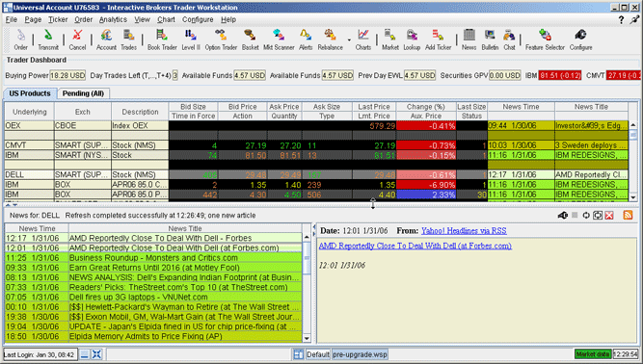Open the Analytics menu
Viewport: 643px width, 364px height.
tap(113, 19)
